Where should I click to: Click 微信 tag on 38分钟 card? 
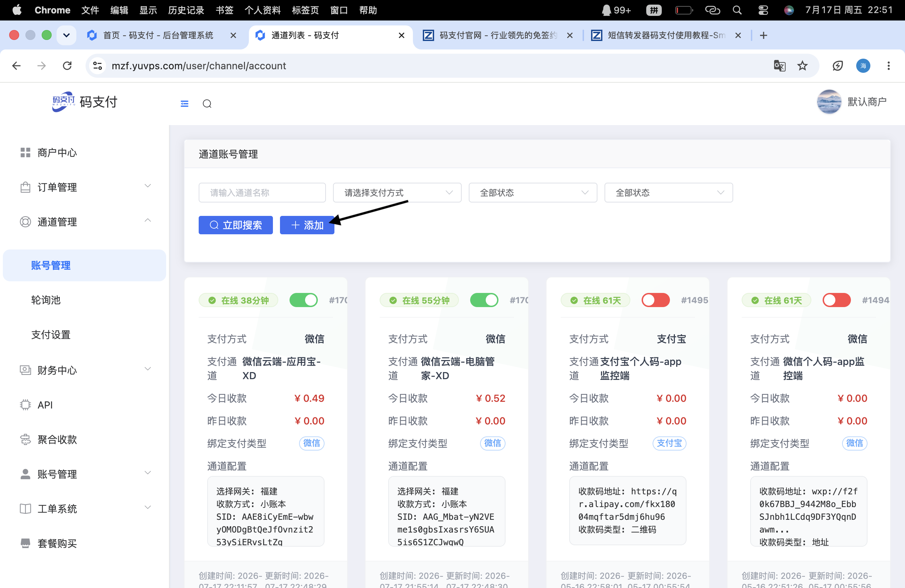pyautogui.click(x=311, y=443)
